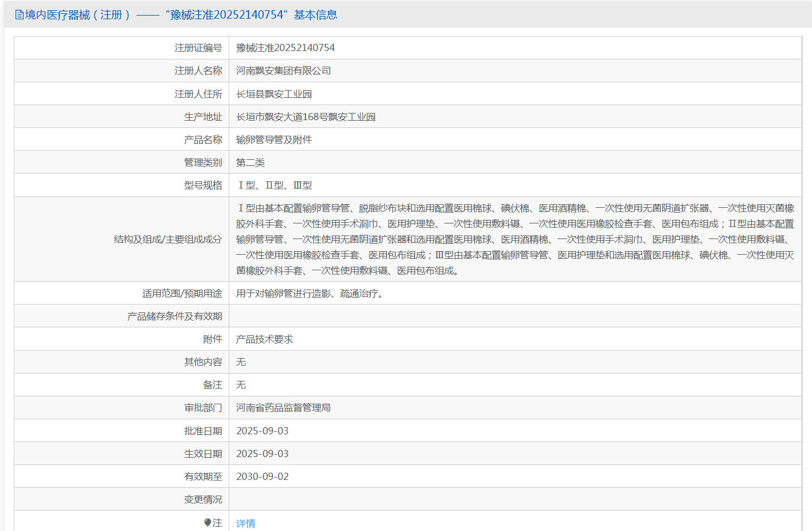812x531 pixels.
Task: Select the registration number value 豫械注准20252140754
Action: 286,48
